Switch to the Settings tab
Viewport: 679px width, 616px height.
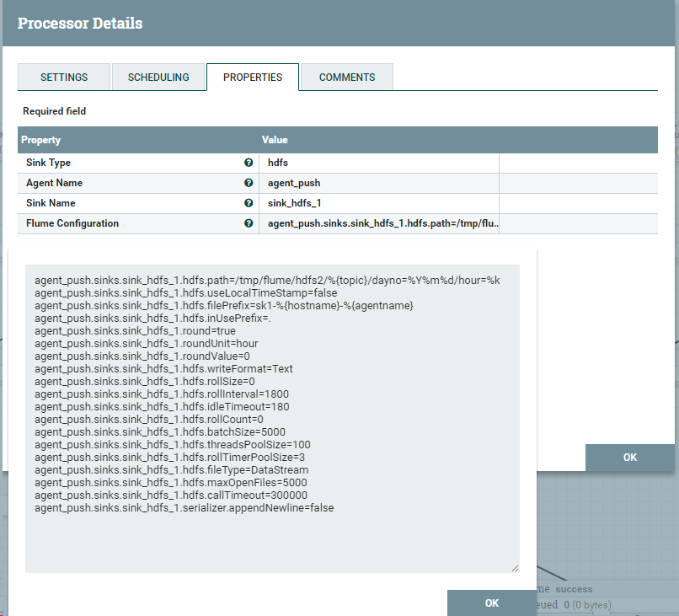64,78
